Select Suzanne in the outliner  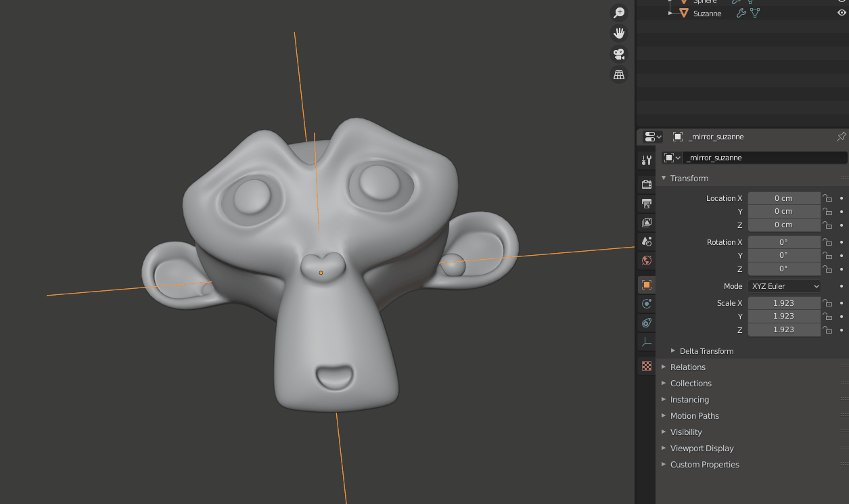coord(707,14)
